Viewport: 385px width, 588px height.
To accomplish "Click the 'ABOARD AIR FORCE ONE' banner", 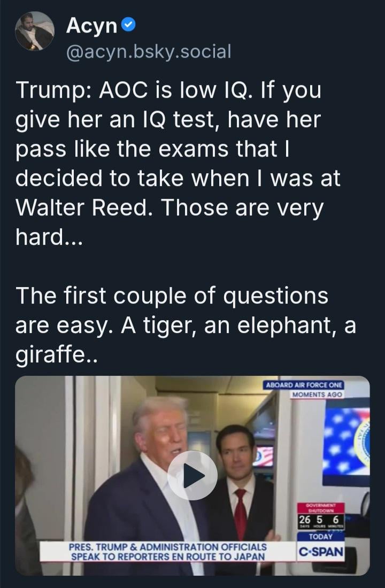I will tap(303, 385).
